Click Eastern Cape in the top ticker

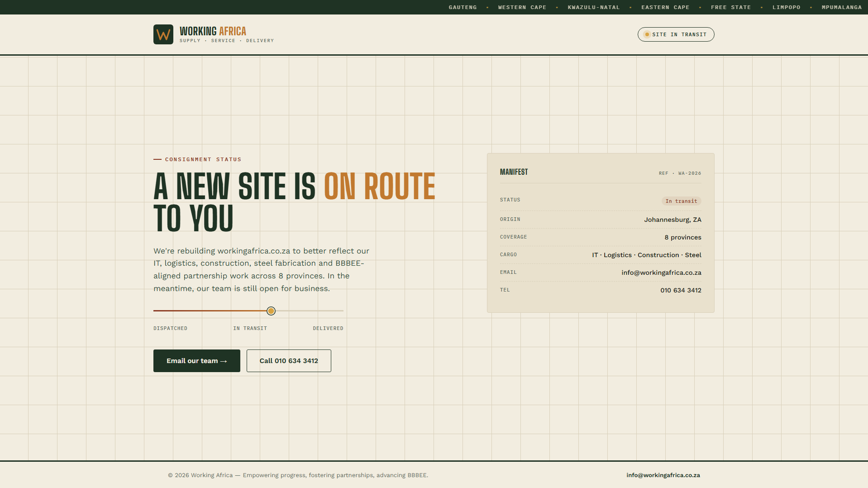[665, 7]
